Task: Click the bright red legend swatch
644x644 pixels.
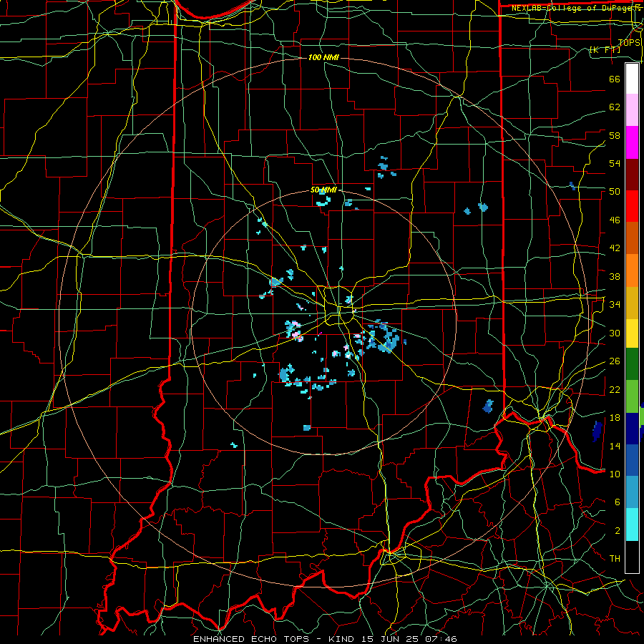Action: (632, 206)
